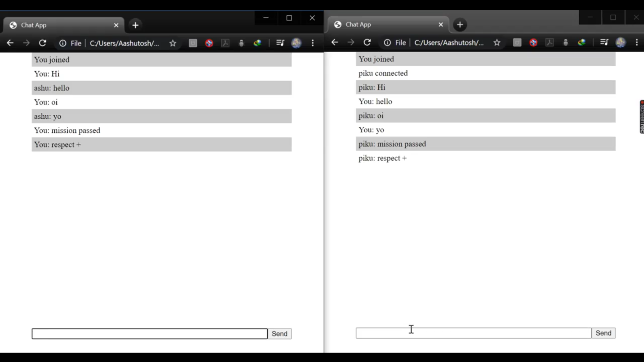Click file info icon in left address bar

click(x=63, y=43)
